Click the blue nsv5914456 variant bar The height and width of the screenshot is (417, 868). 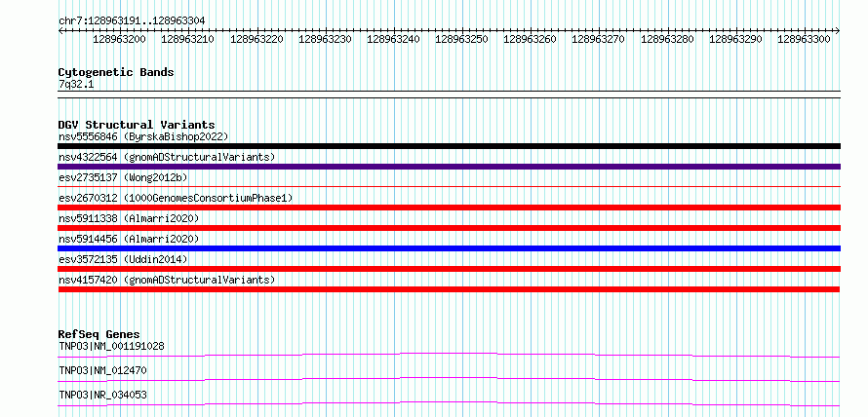tap(449, 248)
